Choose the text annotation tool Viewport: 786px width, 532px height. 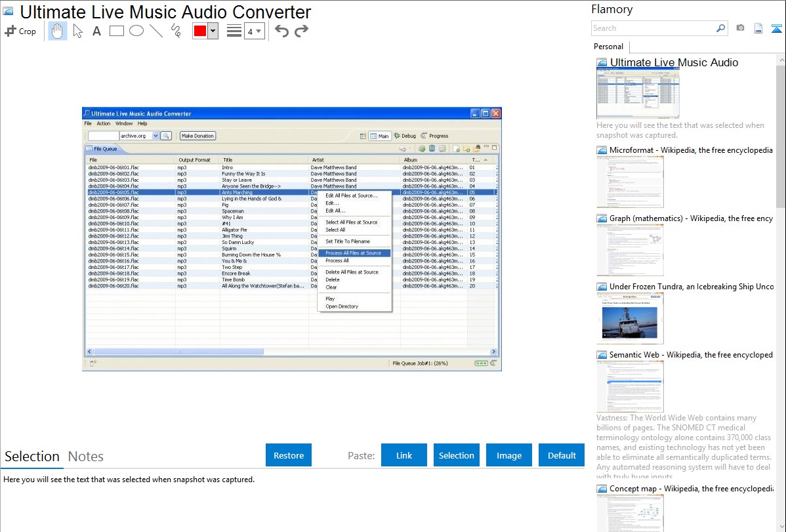point(96,31)
